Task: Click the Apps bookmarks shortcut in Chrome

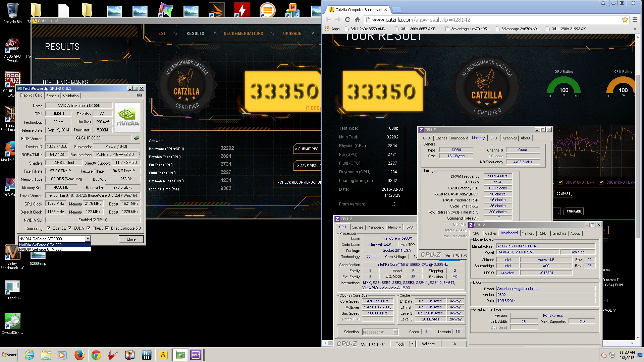Action: (x=332, y=29)
